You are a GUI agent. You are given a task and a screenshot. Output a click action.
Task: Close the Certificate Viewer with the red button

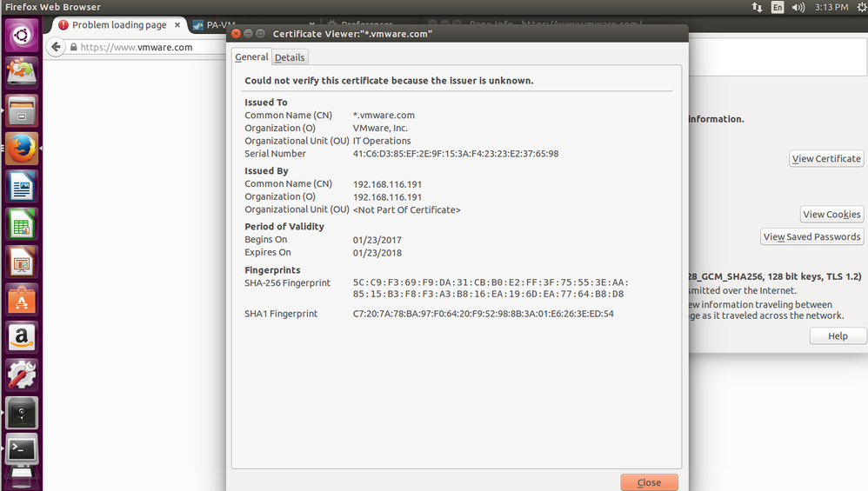click(236, 34)
